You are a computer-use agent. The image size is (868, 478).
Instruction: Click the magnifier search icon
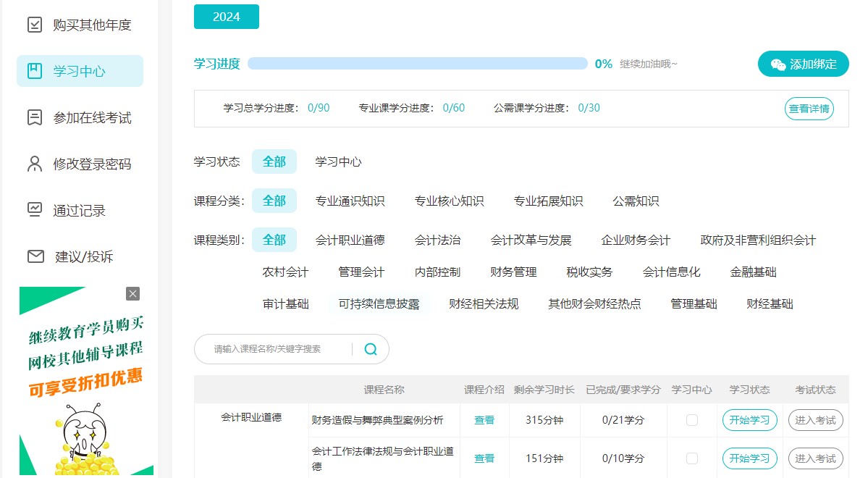click(371, 349)
